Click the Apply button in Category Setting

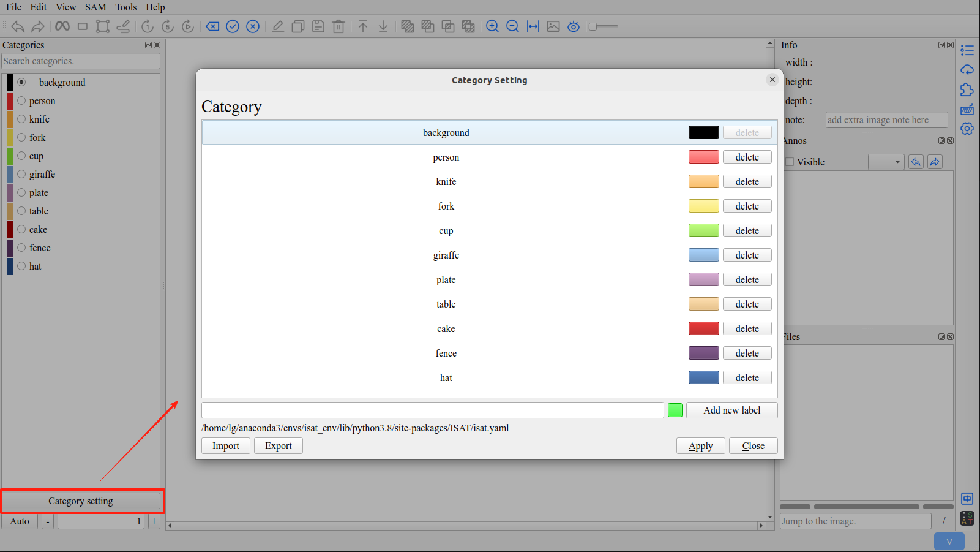coord(700,445)
